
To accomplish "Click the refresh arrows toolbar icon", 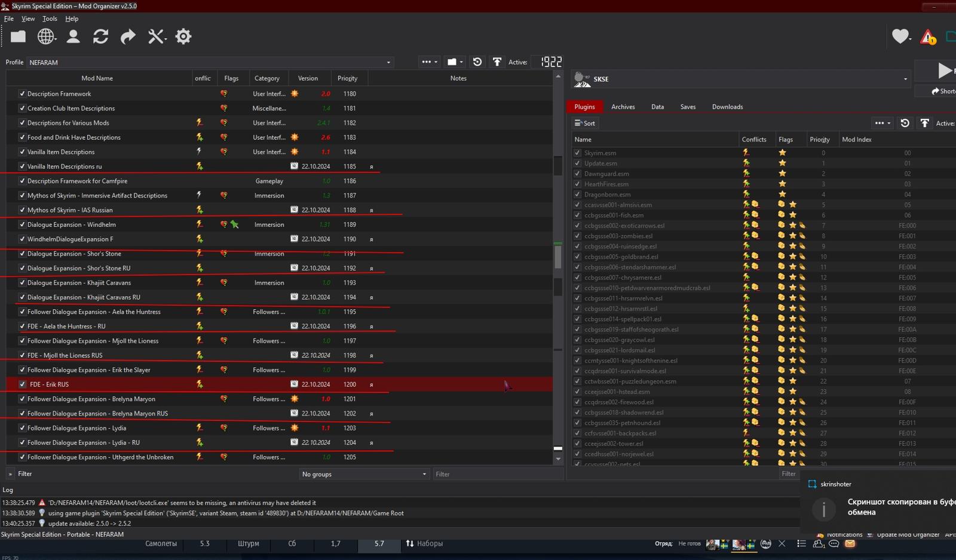I will (100, 36).
